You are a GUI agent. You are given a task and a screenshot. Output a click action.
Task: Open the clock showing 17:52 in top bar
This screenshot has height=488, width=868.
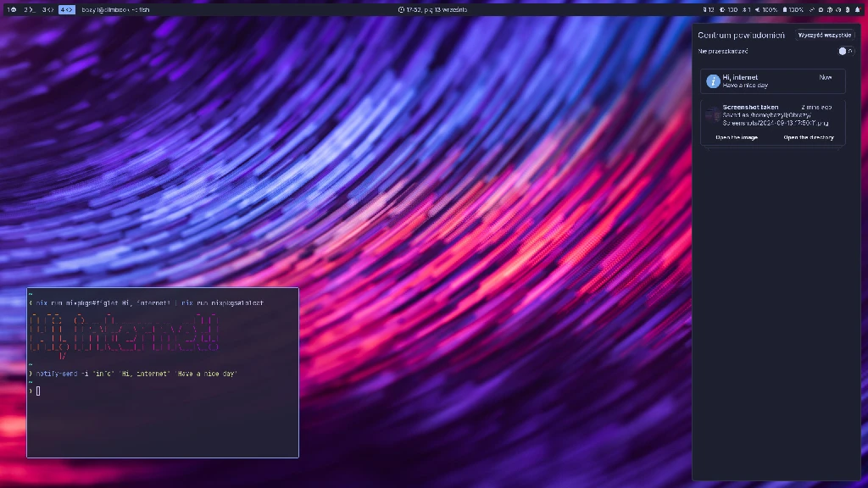click(433, 9)
